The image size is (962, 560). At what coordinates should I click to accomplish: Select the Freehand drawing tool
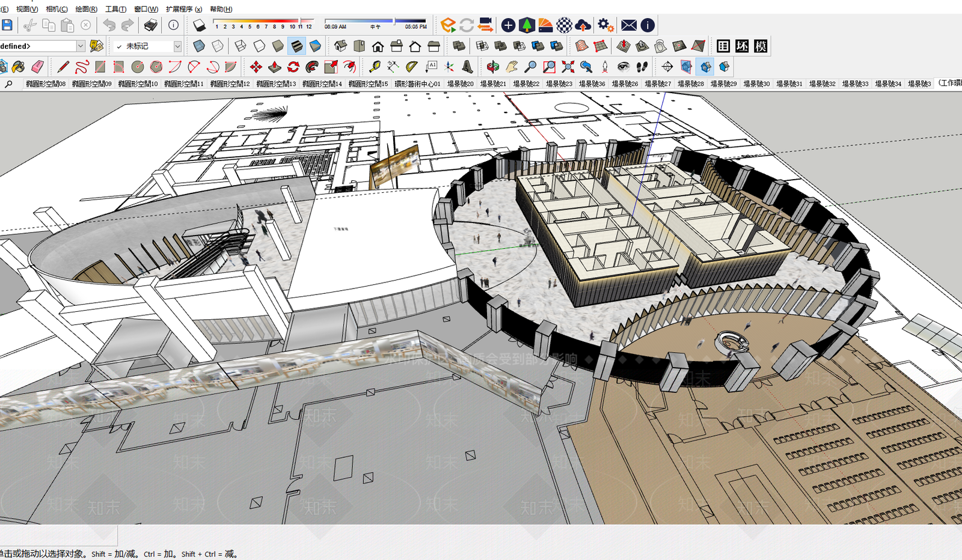tap(82, 67)
